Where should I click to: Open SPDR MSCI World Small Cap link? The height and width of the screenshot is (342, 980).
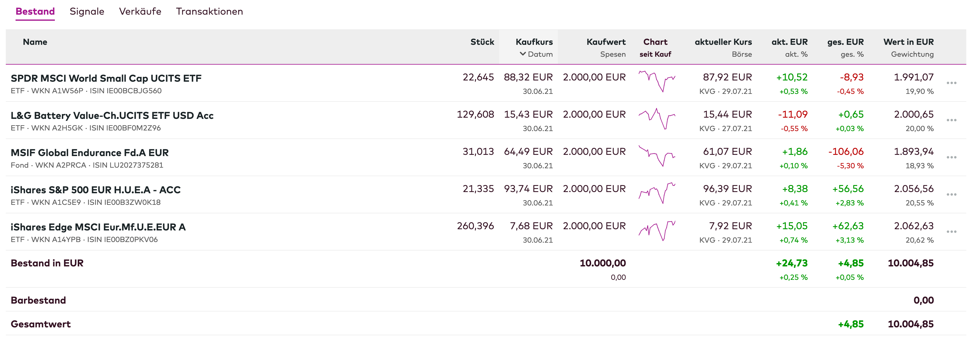(106, 78)
